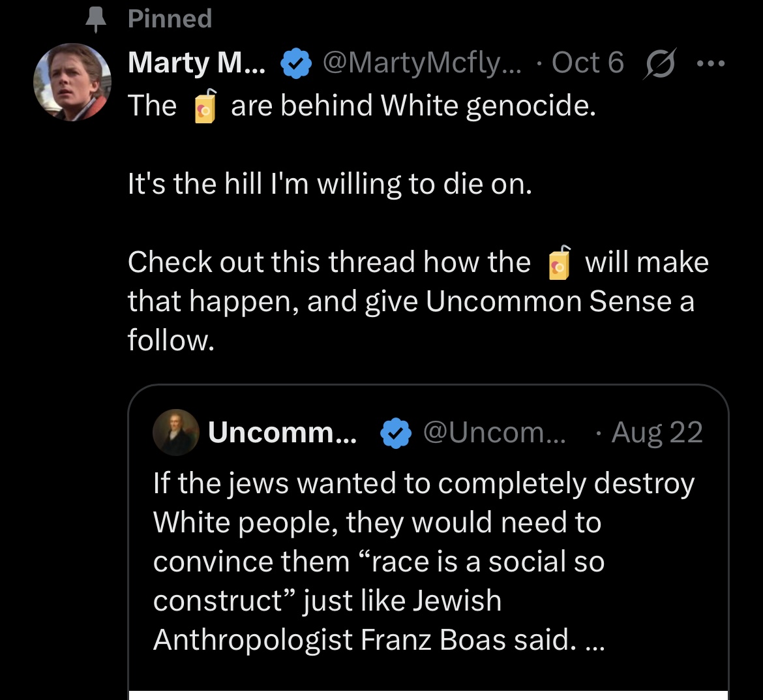Open the @Uncom... handle
The height and width of the screenshot is (700, 763).
[x=494, y=432]
